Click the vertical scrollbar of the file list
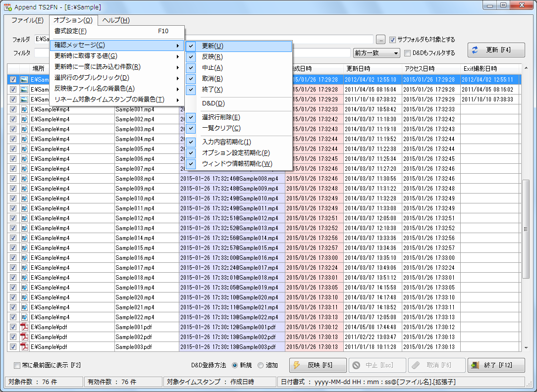This screenshot has width=537, height=392. (x=526, y=228)
